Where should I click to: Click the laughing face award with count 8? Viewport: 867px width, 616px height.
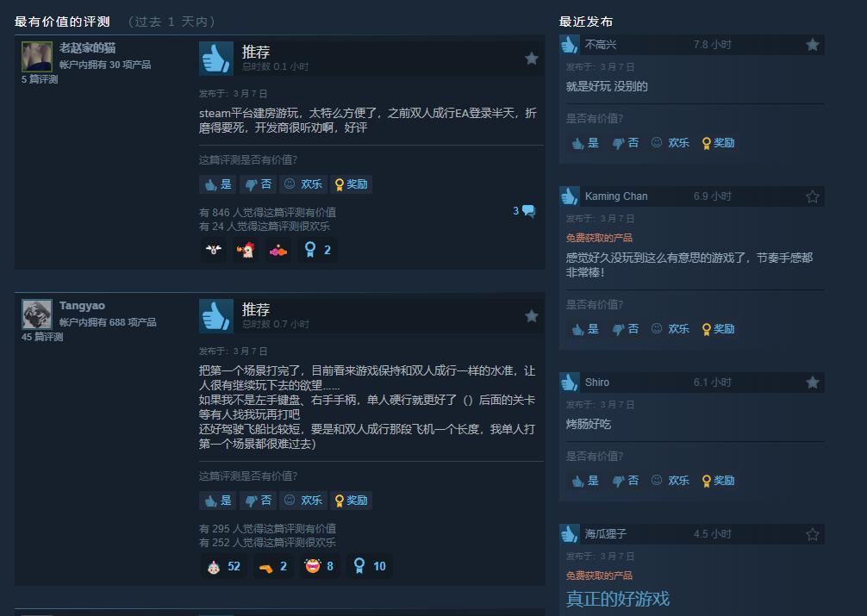[320, 566]
